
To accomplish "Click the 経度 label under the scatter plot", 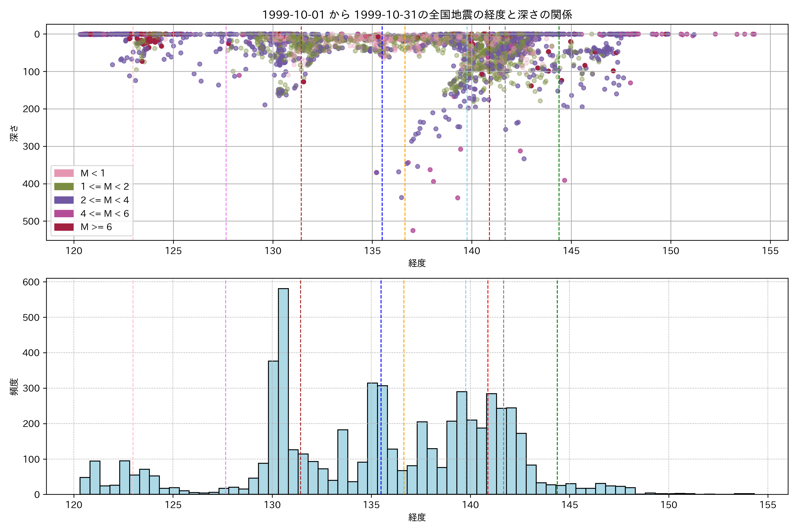I will (x=417, y=263).
